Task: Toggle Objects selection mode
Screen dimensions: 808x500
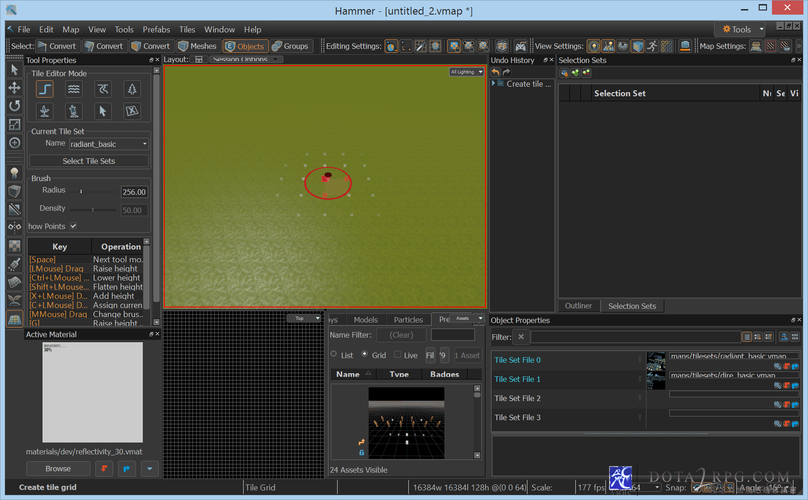Action: tap(245, 46)
